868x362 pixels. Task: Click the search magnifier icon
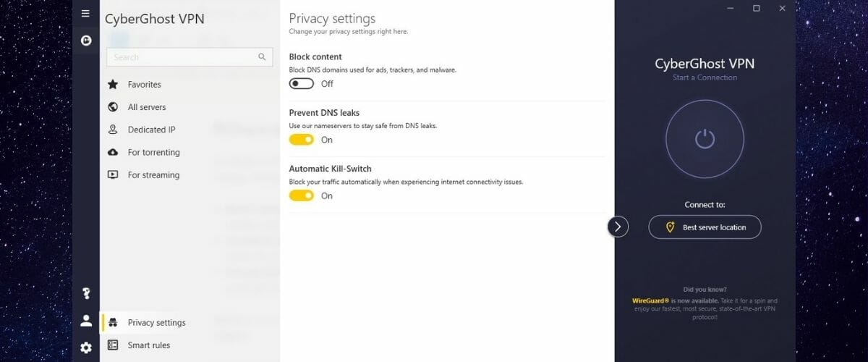pos(262,57)
